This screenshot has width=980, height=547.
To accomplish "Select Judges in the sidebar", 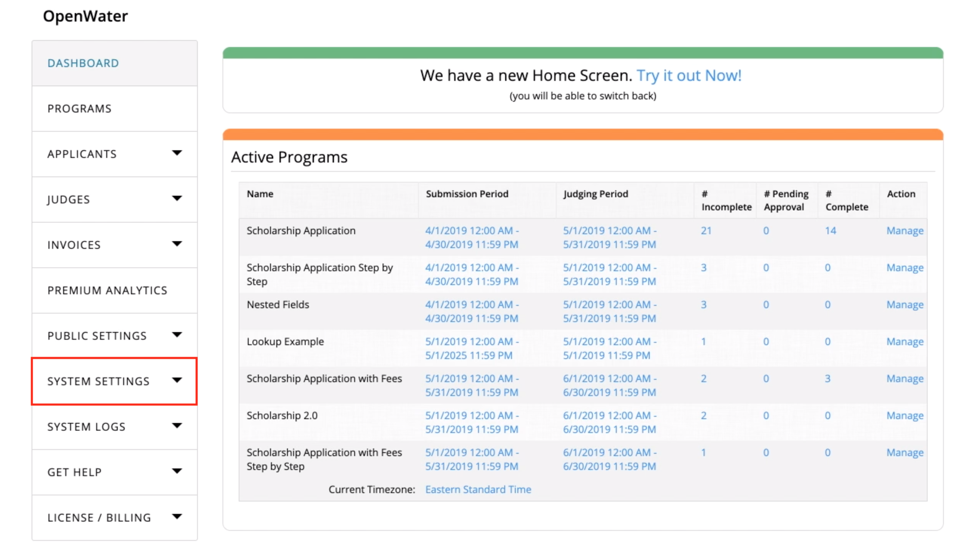I will point(69,200).
